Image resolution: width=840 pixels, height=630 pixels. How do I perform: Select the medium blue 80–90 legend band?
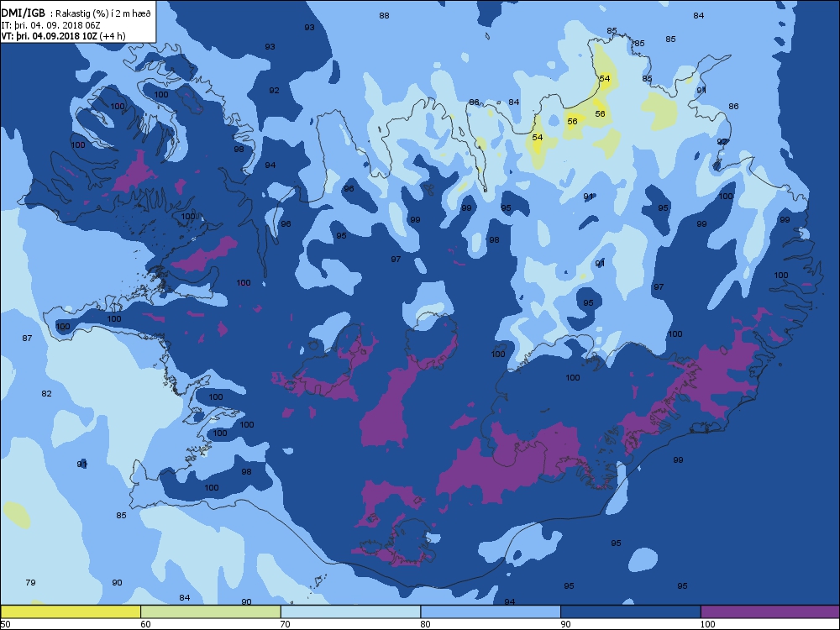coord(491,612)
